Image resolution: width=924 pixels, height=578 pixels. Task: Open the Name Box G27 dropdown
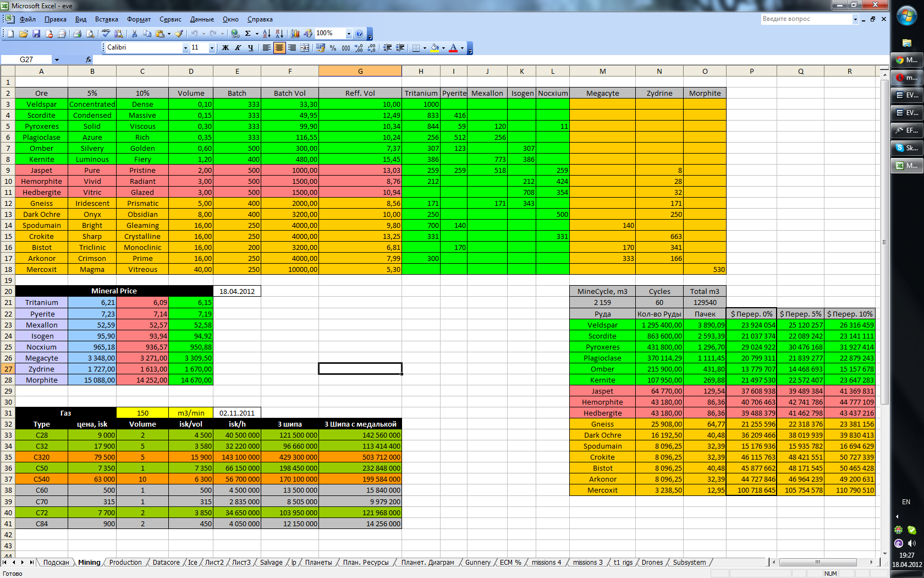tap(57, 59)
